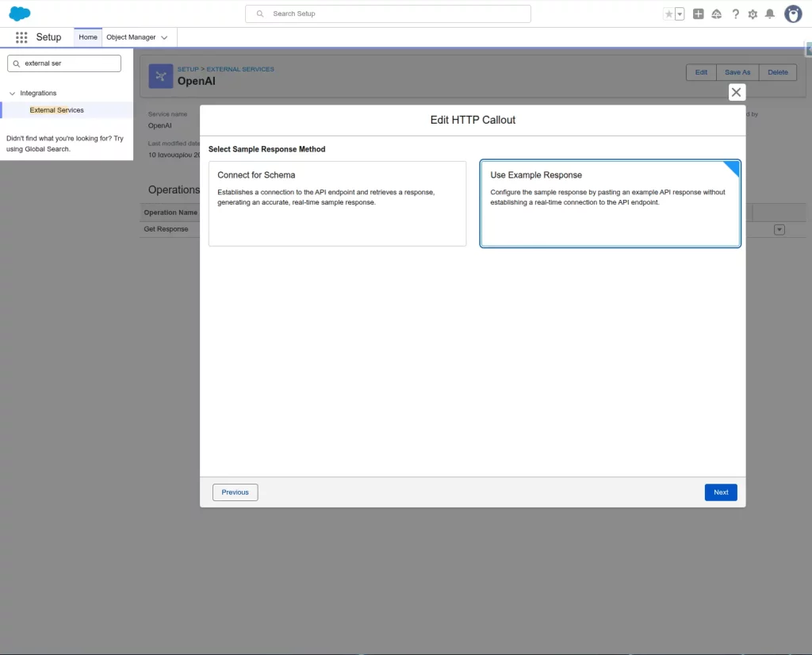Screen dimensions: 812x655
Task: Click inside the Search Setup field
Action: (388, 13)
